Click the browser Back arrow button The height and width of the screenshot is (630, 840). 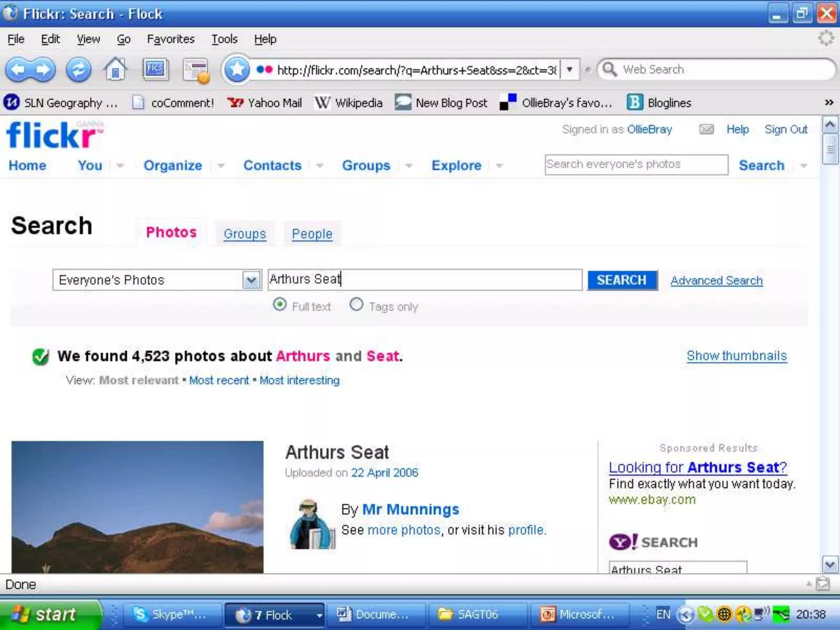pyautogui.click(x=18, y=70)
